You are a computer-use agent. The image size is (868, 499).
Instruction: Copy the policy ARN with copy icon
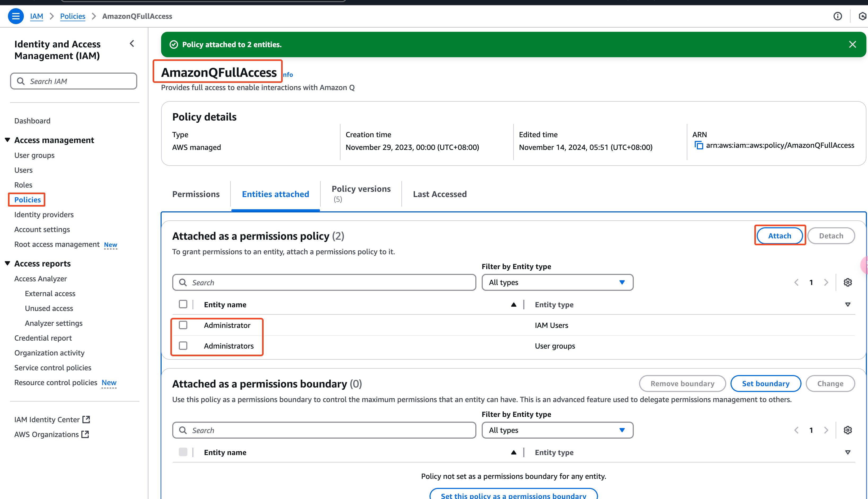698,145
